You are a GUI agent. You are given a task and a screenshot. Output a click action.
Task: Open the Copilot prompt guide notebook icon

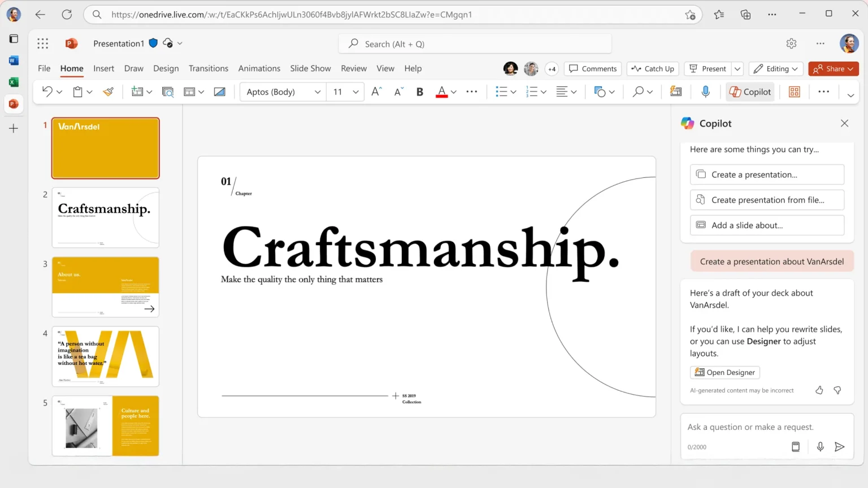pos(796,447)
